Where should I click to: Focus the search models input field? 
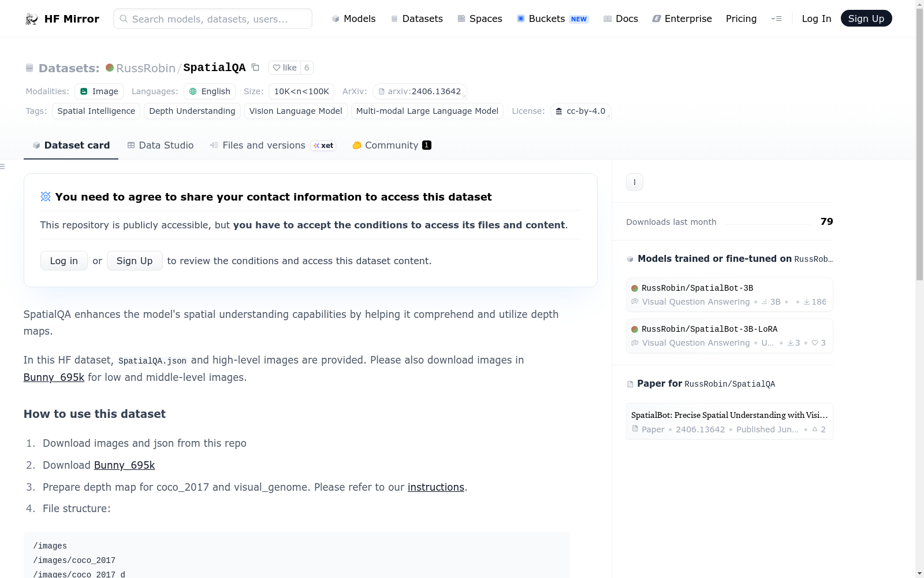pyautogui.click(x=213, y=18)
